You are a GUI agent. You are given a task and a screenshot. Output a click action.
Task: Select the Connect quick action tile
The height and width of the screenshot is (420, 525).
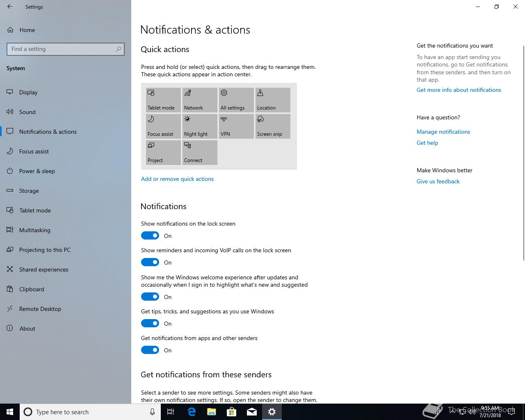(x=200, y=152)
